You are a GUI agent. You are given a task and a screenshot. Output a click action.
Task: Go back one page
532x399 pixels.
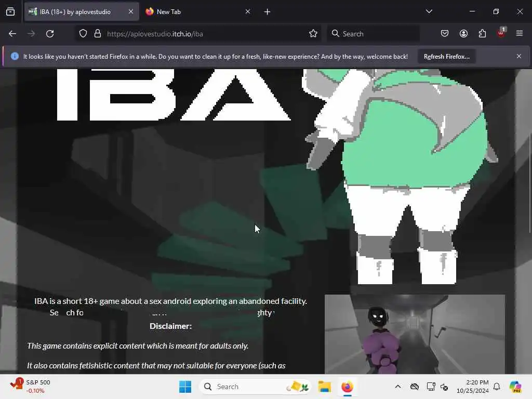[12, 34]
